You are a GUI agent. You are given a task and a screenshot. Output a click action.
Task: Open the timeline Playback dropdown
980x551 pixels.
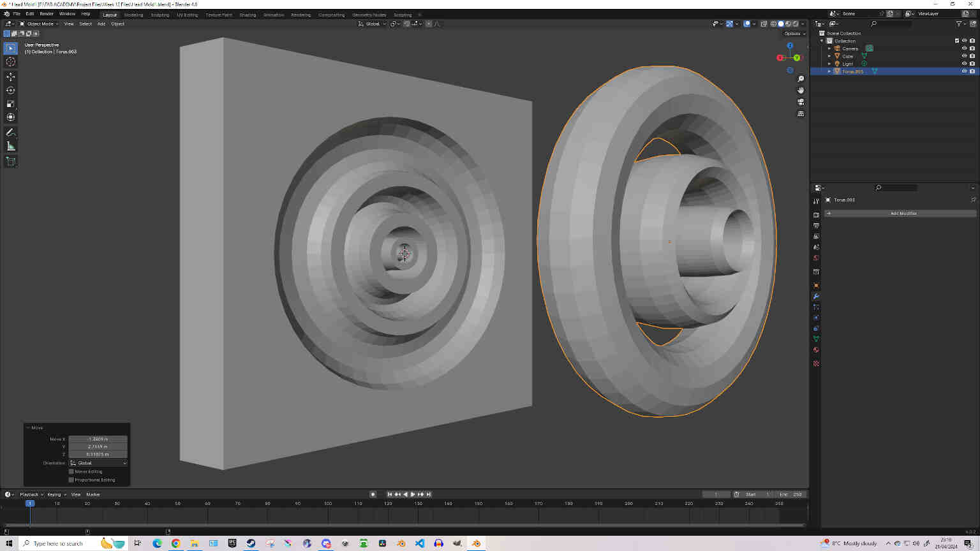point(31,494)
